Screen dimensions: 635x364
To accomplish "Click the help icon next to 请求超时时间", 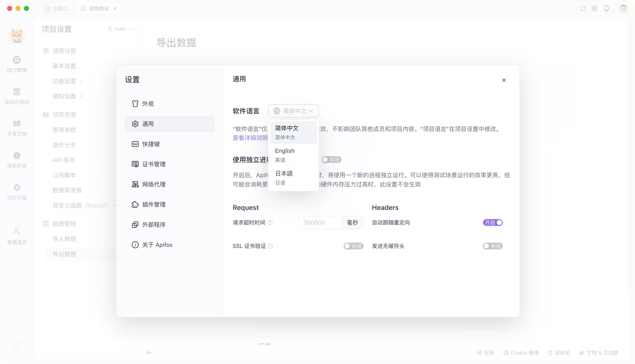I will click(x=270, y=223).
